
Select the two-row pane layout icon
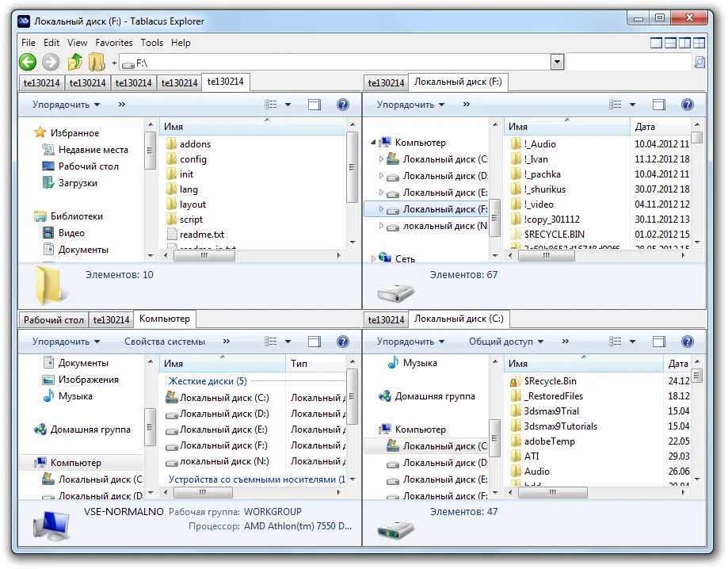tap(670, 43)
